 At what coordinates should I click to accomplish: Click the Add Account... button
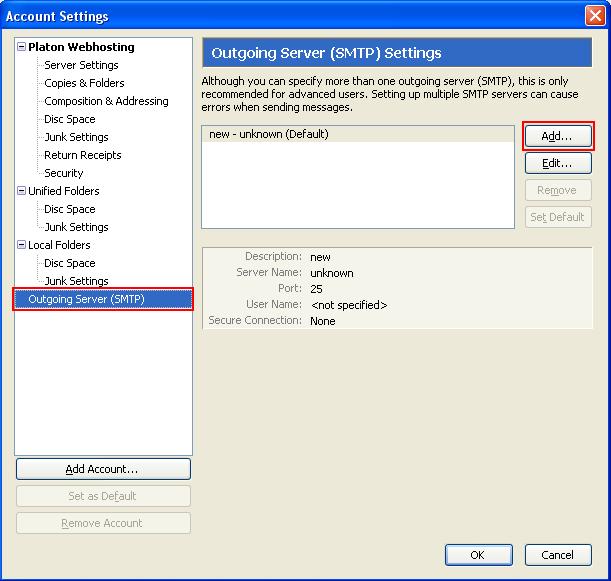[103, 469]
